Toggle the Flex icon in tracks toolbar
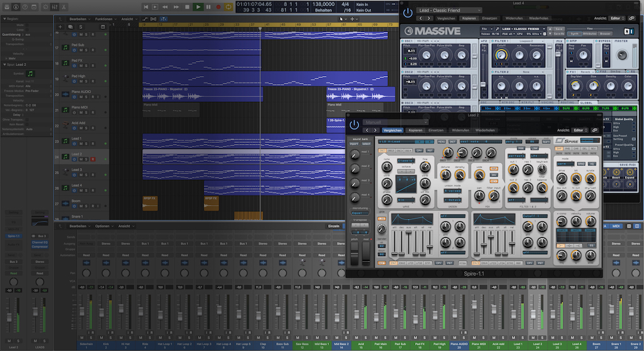 (x=153, y=19)
